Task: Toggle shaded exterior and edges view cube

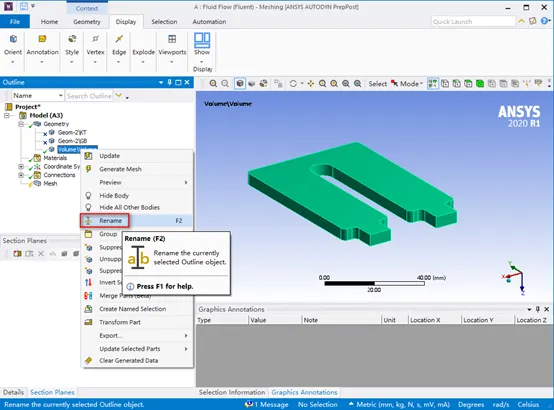Action: (x=240, y=84)
